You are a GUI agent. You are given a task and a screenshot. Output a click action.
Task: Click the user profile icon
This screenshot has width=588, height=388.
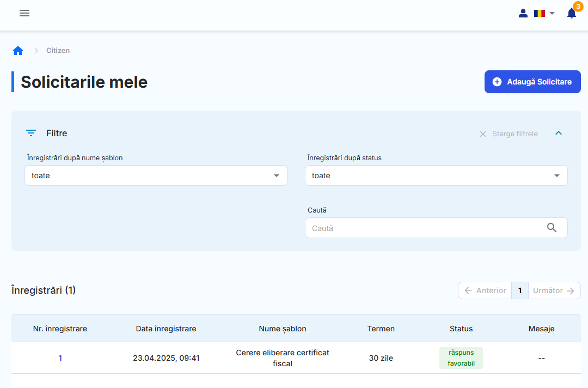click(x=523, y=14)
